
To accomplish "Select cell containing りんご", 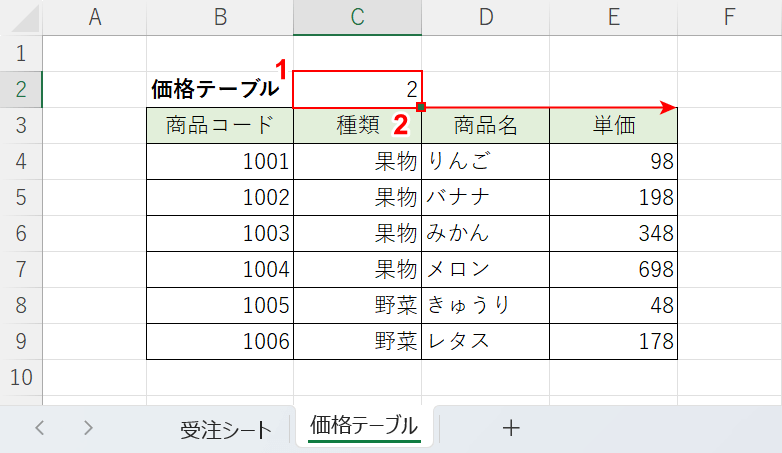I will tap(485, 161).
